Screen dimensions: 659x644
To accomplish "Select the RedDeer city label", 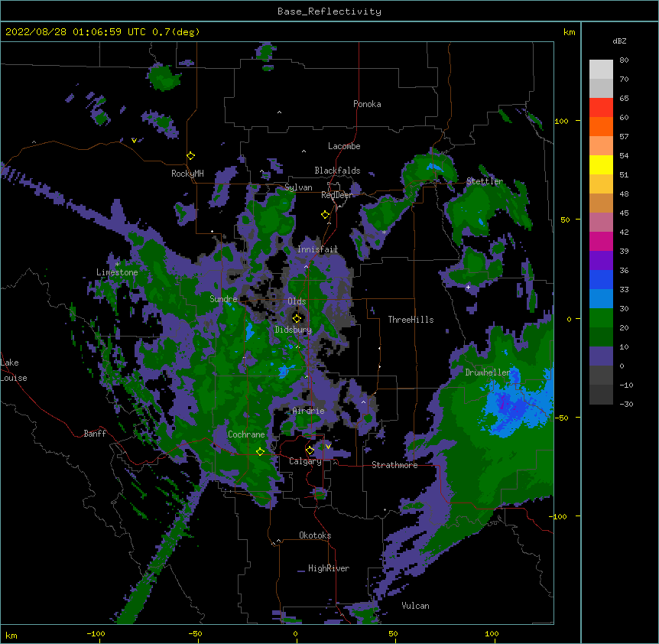I will click(x=337, y=195).
